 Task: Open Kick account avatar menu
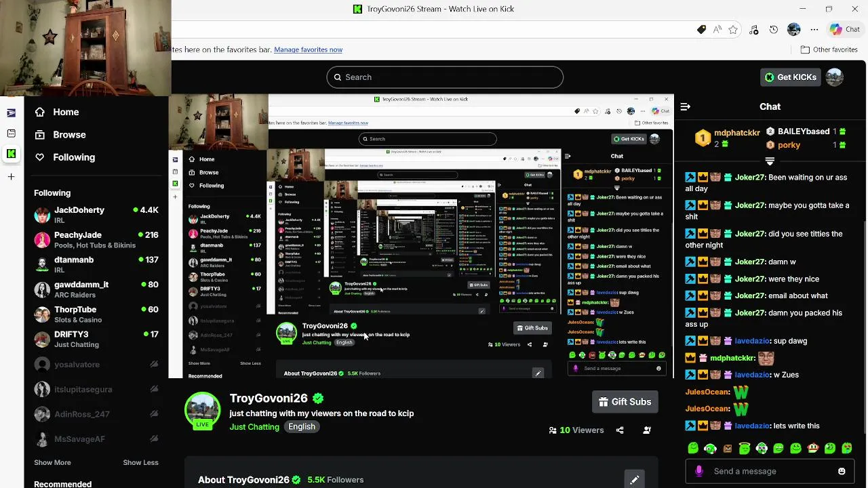(x=835, y=77)
